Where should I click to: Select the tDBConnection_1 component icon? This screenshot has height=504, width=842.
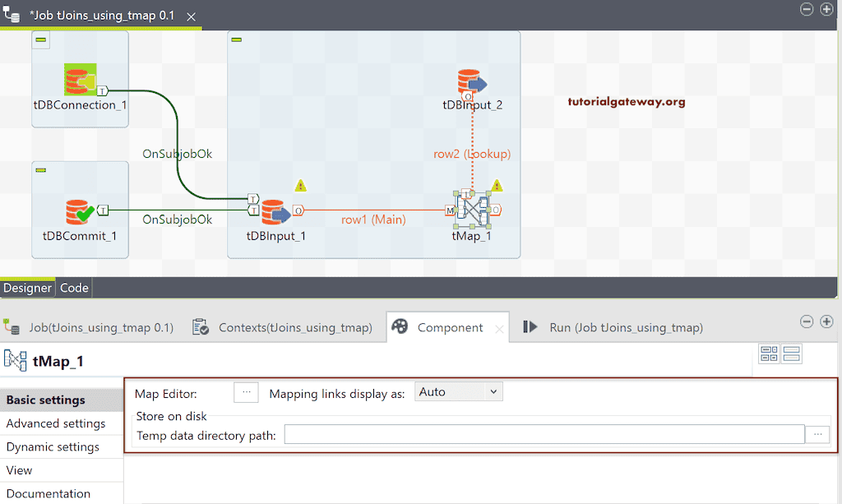coord(79,78)
